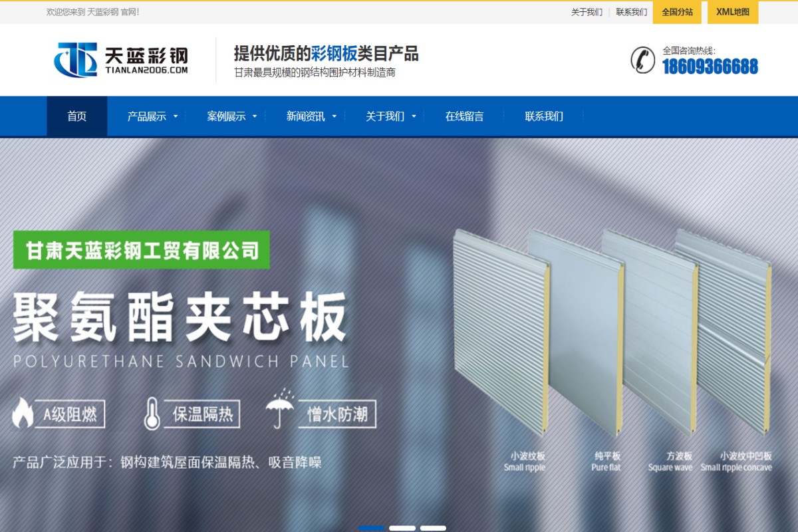Click the yellow 全国分站 button
The height and width of the screenshot is (532, 798).
point(677,12)
